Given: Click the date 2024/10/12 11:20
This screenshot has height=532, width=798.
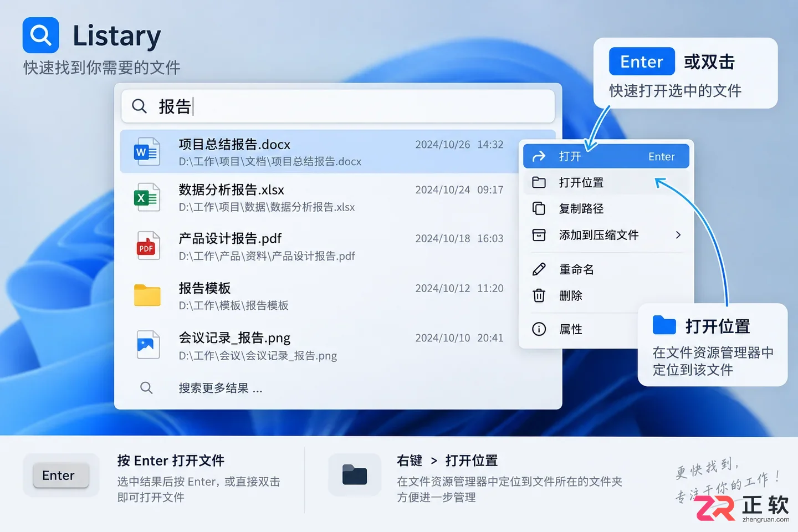Looking at the screenshot, I should pyautogui.click(x=459, y=289).
